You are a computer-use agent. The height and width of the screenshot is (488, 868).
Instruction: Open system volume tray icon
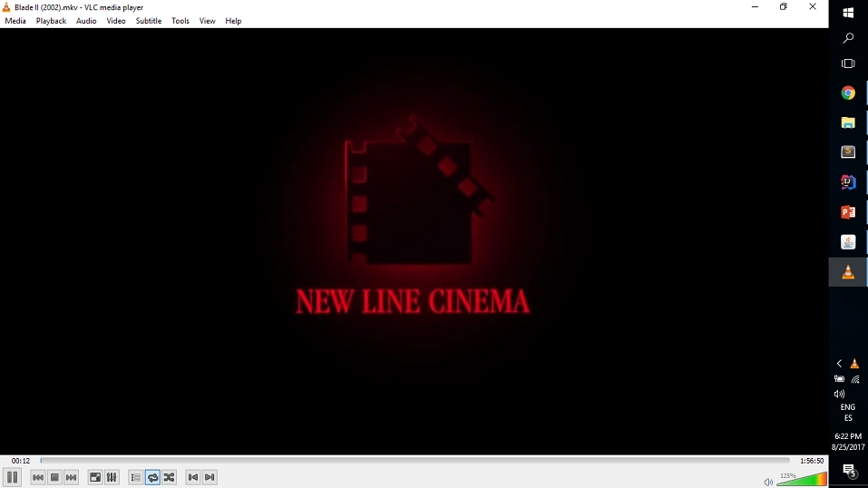(x=839, y=395)
